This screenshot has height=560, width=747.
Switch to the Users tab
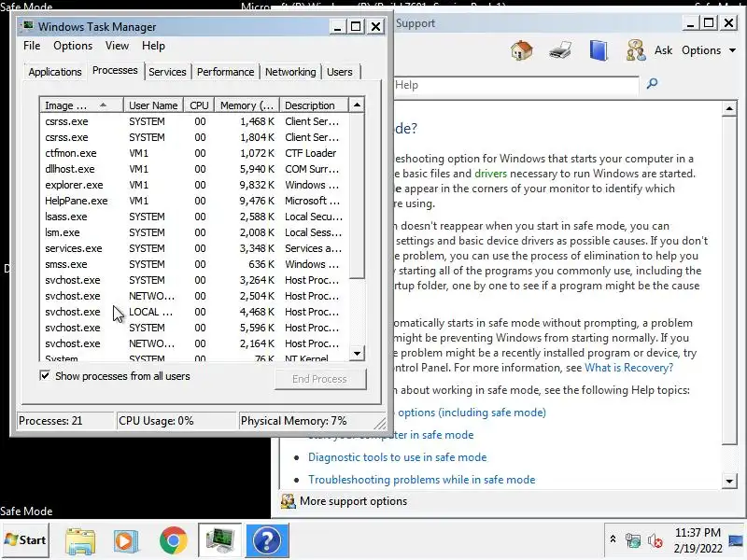tap(340, 72)
